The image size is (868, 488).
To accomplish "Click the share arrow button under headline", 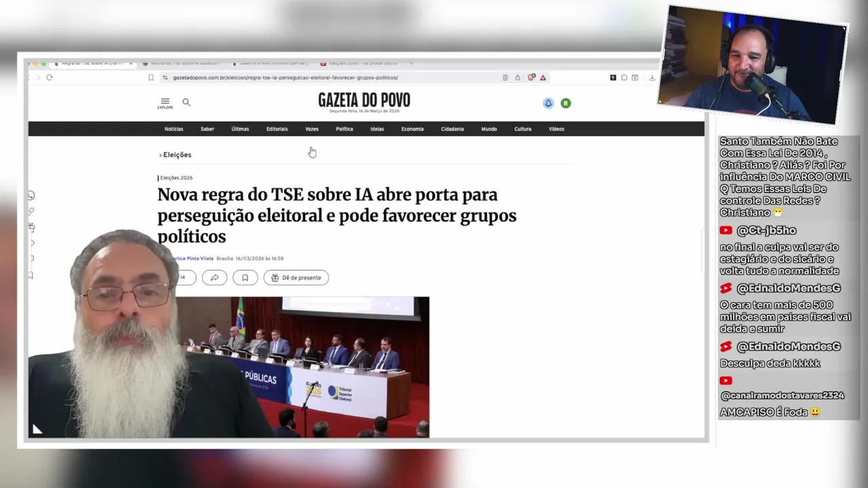I will (x=214, y=277).
